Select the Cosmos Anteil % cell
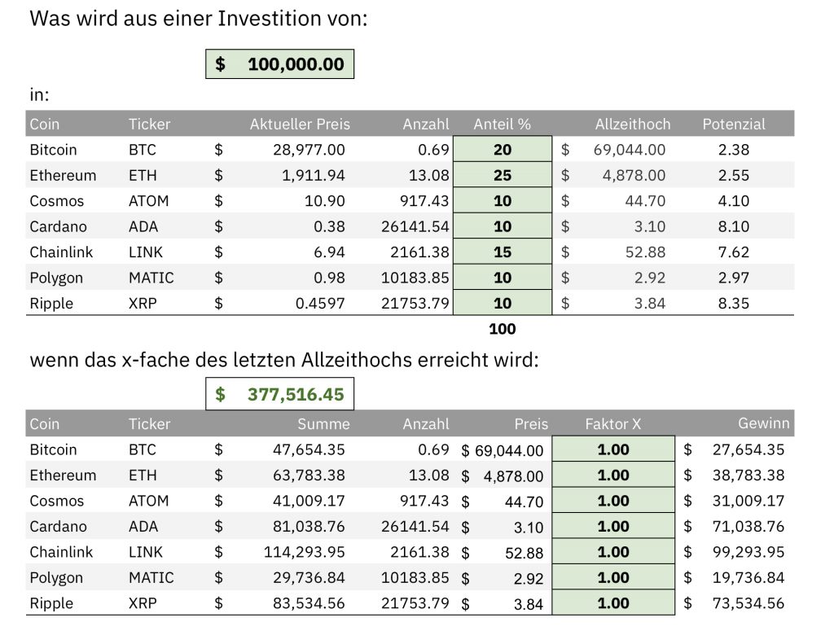834x644 pixels. [502, 200]
